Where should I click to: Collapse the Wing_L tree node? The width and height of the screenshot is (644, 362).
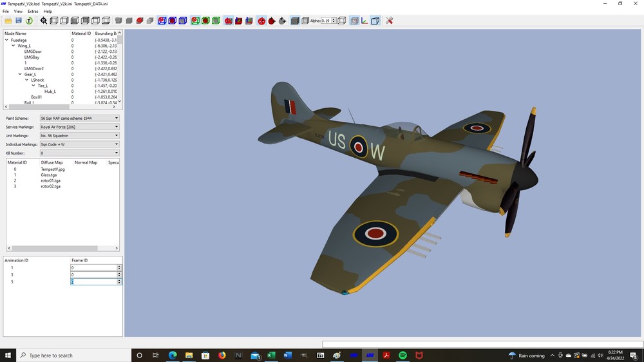tap(13, 46)
